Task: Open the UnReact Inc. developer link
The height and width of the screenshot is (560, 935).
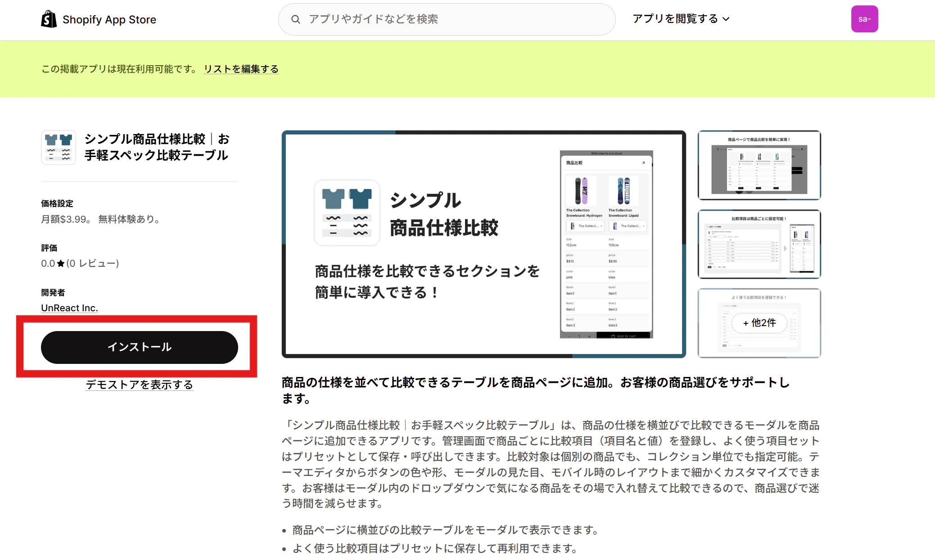Action: coord(69,308)
